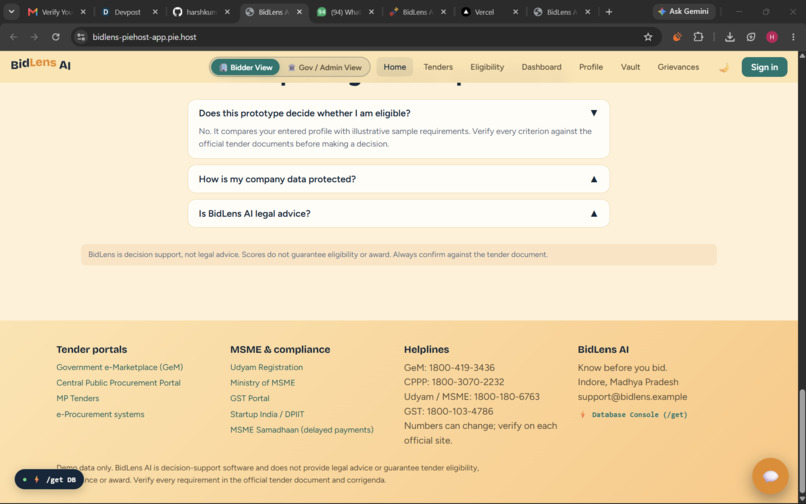Click the BidLens AI logo
Viewport: 806px width, 504px height.
click(x=41, y=64)
